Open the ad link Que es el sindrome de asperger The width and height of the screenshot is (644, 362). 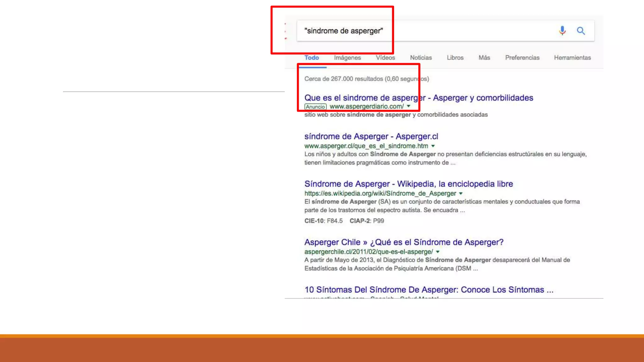pos(418,98)
